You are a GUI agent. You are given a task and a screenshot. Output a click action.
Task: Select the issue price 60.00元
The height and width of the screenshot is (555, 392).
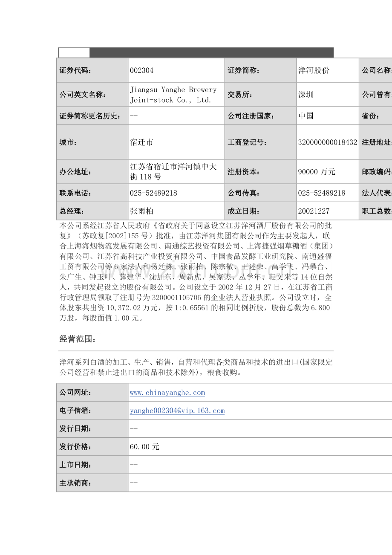[x=144, y=447]
